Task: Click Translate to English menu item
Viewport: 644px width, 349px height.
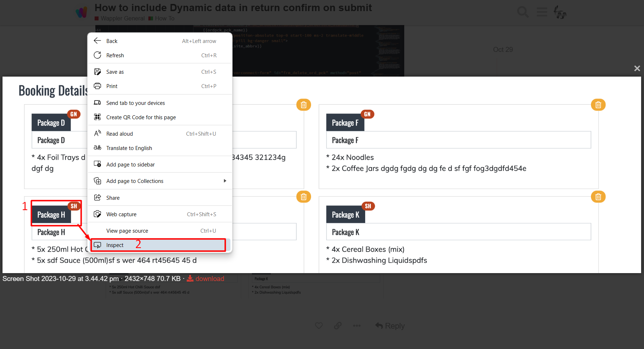Action: [x=129, y=148]
